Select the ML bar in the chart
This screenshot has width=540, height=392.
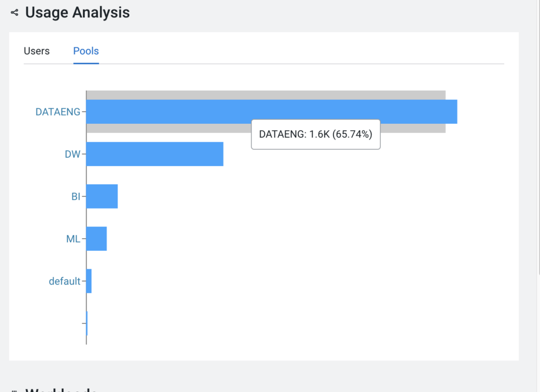97,239
